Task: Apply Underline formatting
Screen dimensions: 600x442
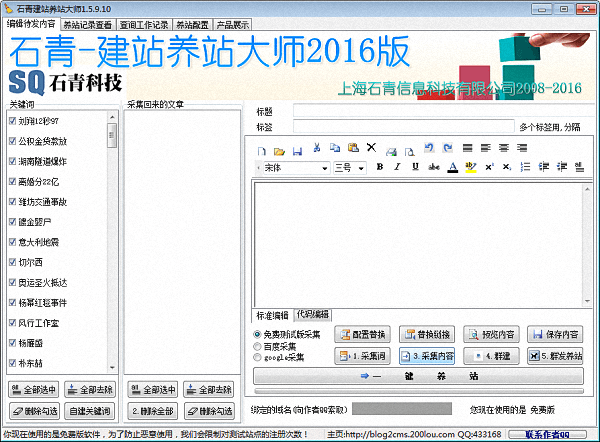Action: point(414,167)
